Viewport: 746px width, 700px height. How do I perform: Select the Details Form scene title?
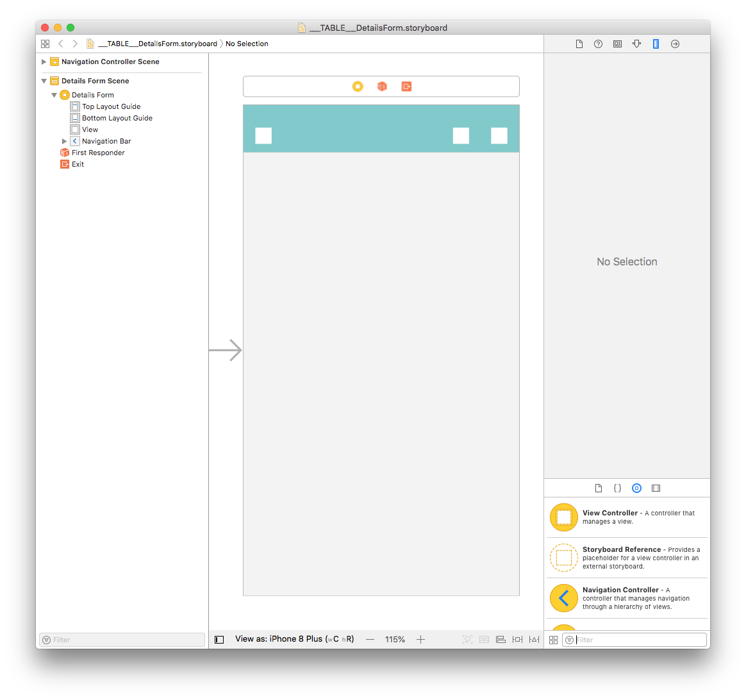pos(95,81)
